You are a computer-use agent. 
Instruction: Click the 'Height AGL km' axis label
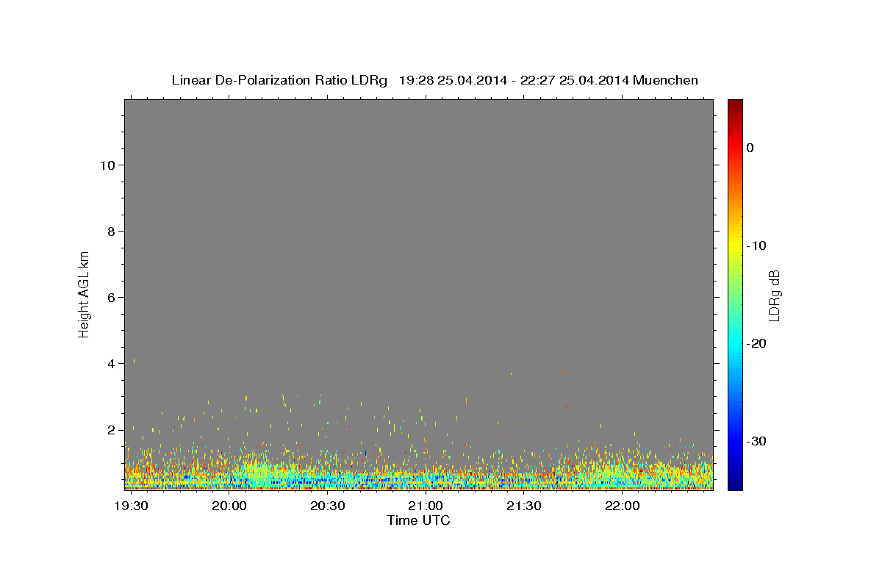[x=85, y=294]
